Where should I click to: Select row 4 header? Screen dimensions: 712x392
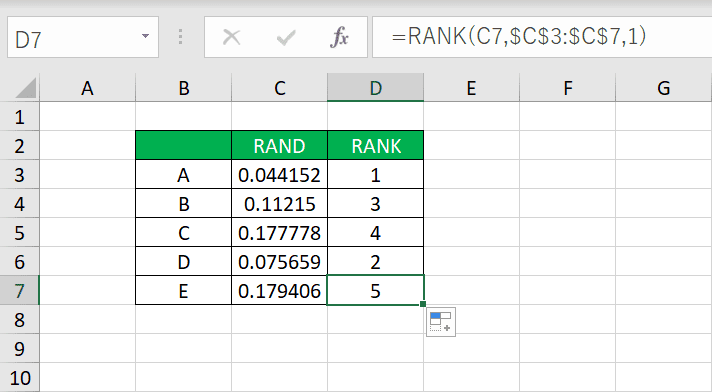[20, 204]
